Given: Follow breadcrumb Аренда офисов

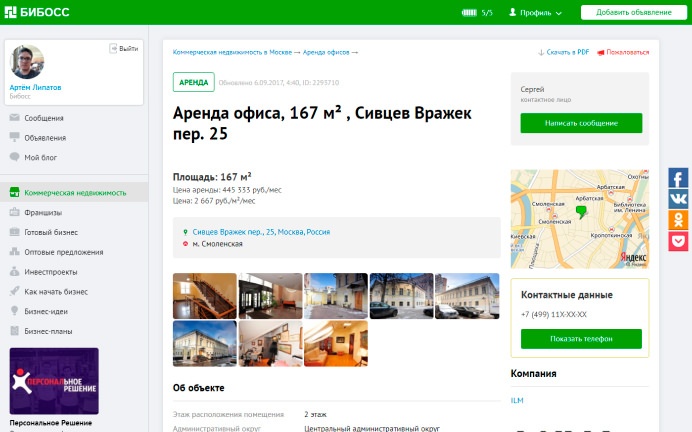Looking at the screenshot, I should tap(326, 52).
